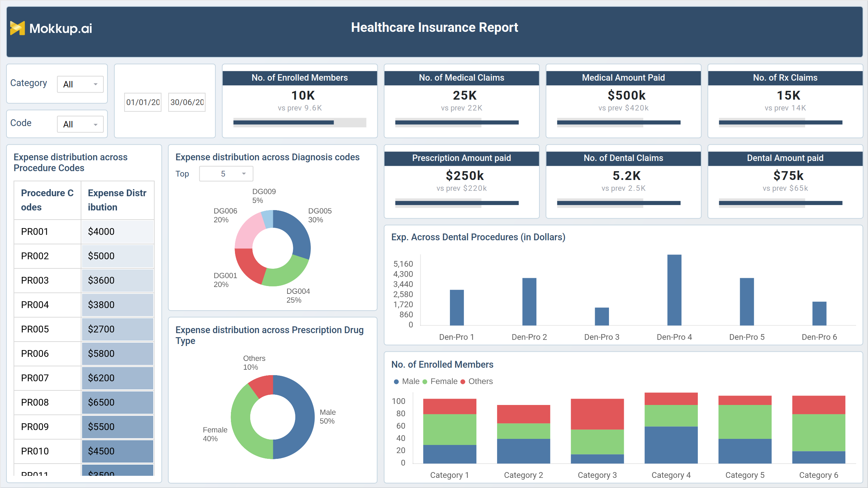
Task: Toggle the Male legend item
Action: point(407,382)
